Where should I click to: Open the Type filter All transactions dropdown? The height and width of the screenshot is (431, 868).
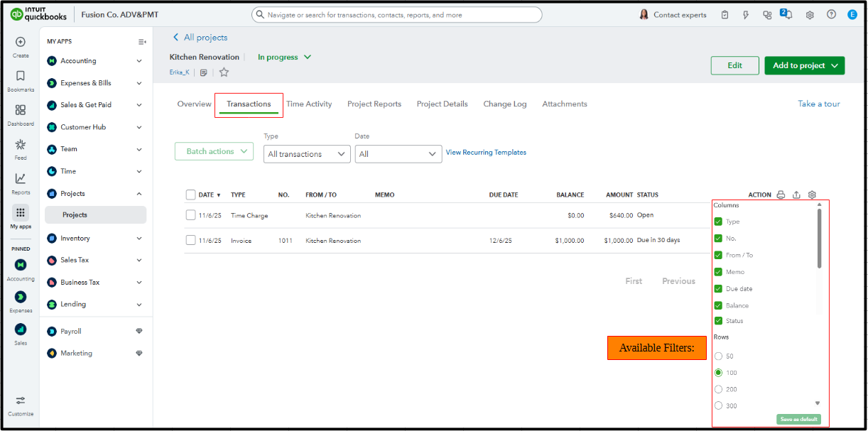tap(306, 154)
